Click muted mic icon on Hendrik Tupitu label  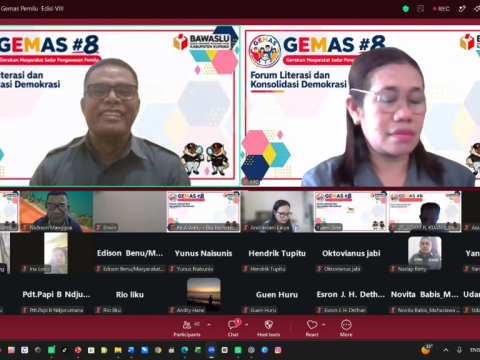tap(246, 269)
